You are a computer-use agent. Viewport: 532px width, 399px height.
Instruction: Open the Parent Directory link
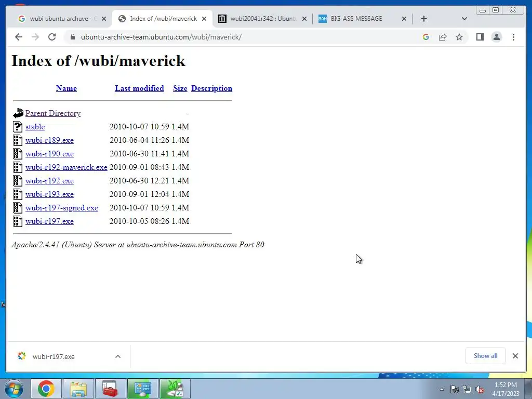pyautogui.click(x=53, y=113)
